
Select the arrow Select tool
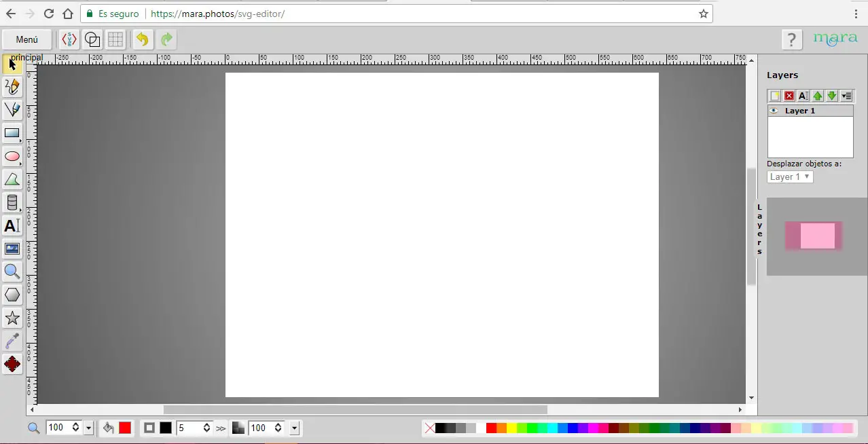point(12,64)
